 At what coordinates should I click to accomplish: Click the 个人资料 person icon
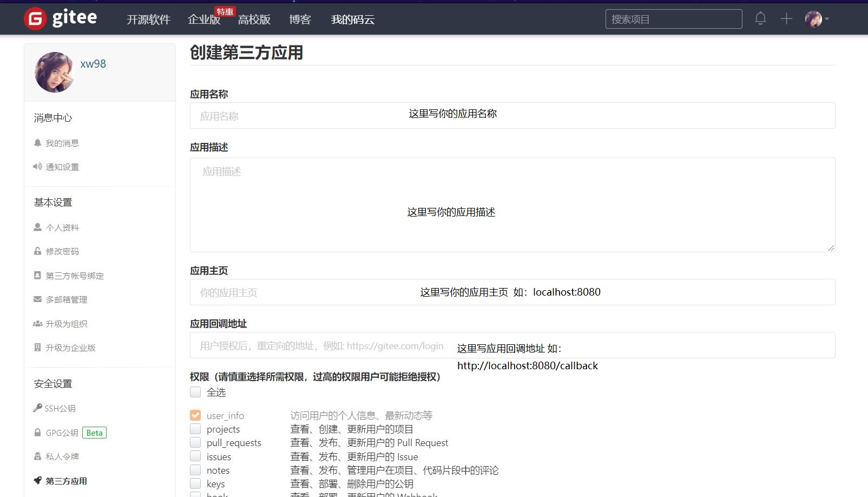click(37, 227)
